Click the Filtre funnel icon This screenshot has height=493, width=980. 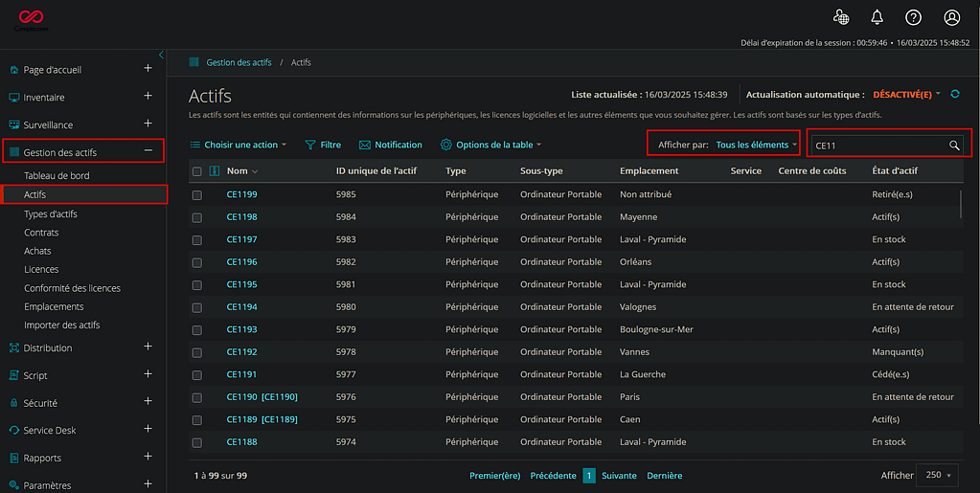click(x=310, y=146)
